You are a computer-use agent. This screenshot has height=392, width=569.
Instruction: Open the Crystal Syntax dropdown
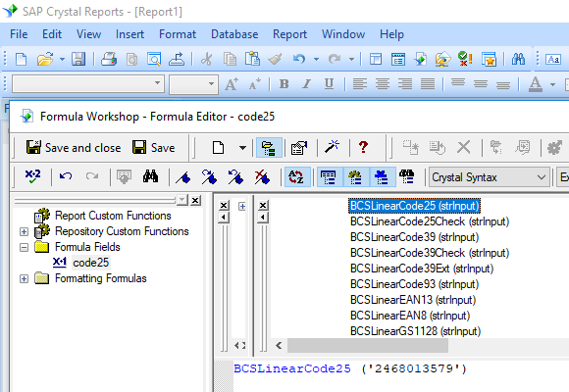coord(490,177)
